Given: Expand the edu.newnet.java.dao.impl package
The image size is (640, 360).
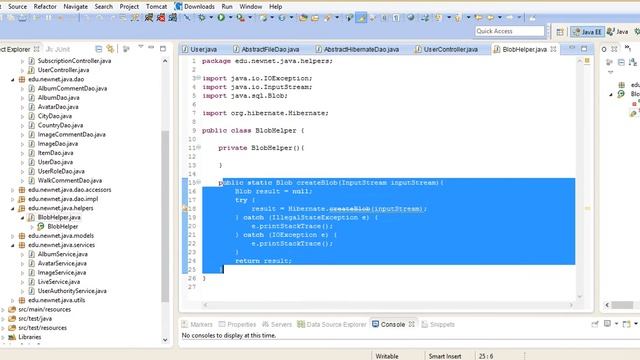Looking at the screenshot, I should click(x=13, y=199).
